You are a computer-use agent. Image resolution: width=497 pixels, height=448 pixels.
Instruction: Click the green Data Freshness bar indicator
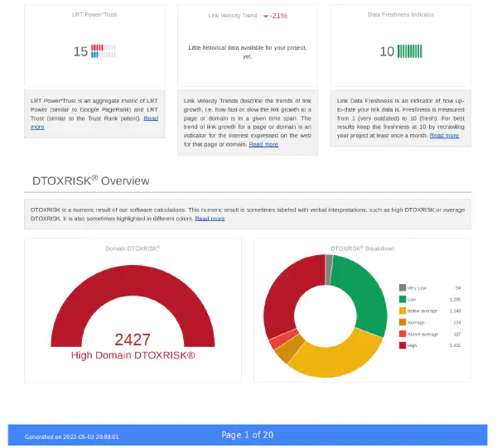[x=410, y=51]
